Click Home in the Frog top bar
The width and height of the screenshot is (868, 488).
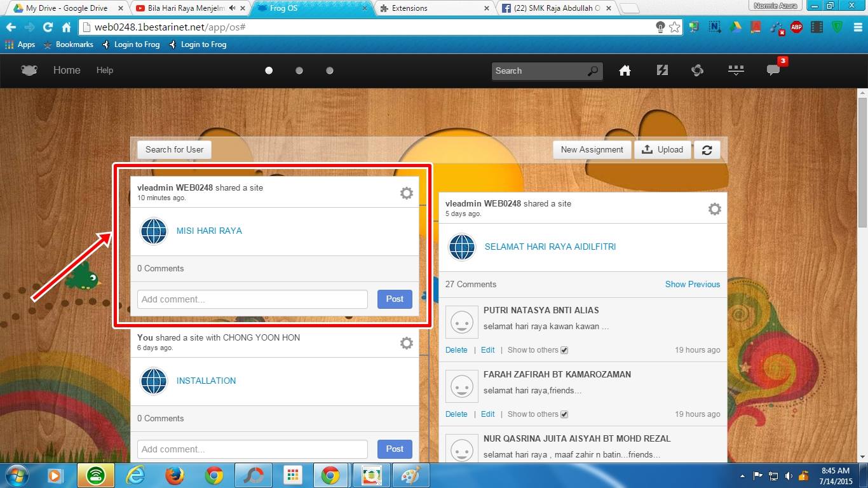point(67,71)
